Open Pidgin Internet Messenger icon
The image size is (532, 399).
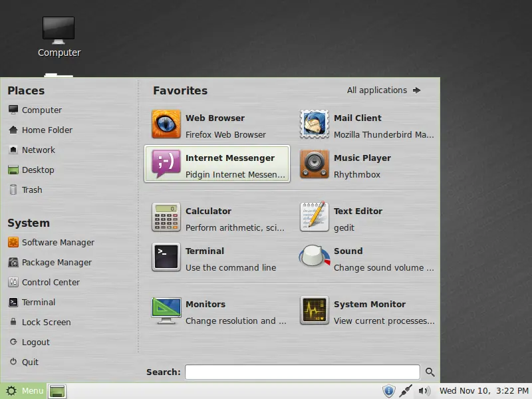[166, 164]
